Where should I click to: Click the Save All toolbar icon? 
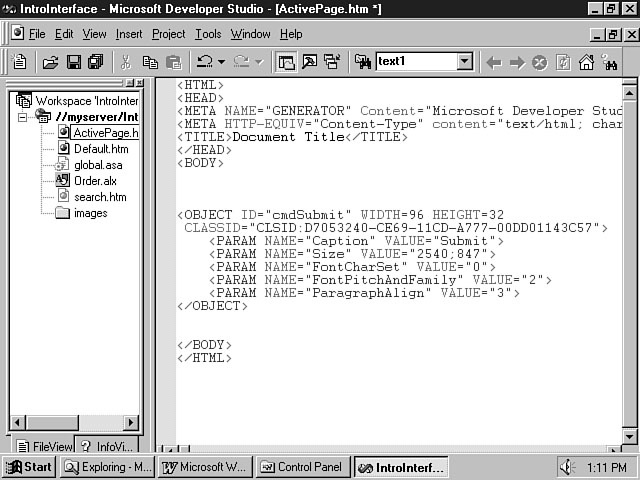[x=95, y=62]
